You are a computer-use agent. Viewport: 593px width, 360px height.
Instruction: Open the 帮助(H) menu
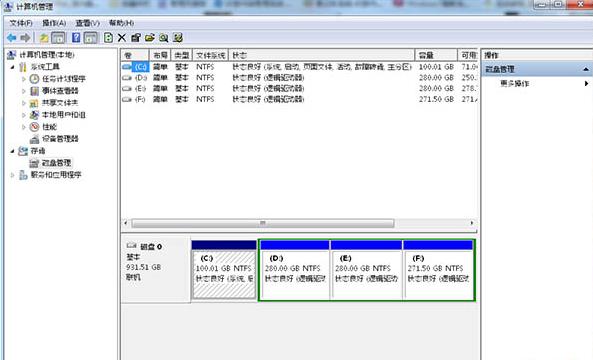coord(121,23)
